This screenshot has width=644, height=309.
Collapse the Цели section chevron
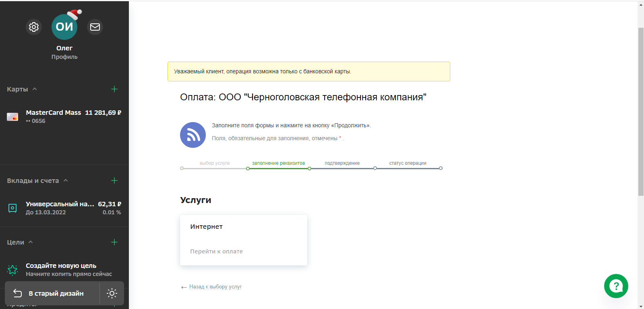pyautogui.click(x=31, y=242)
